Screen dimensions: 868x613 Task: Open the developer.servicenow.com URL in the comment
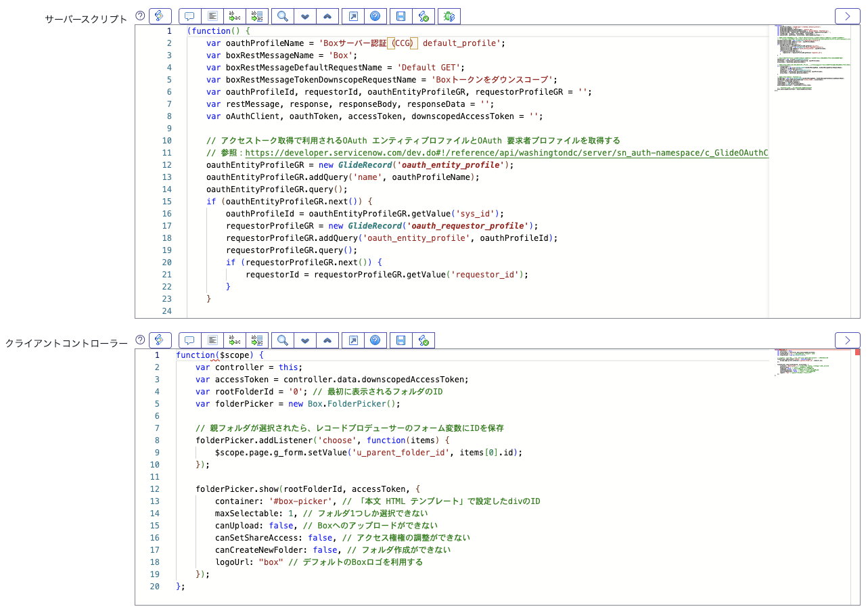click(x=507, y=153)
